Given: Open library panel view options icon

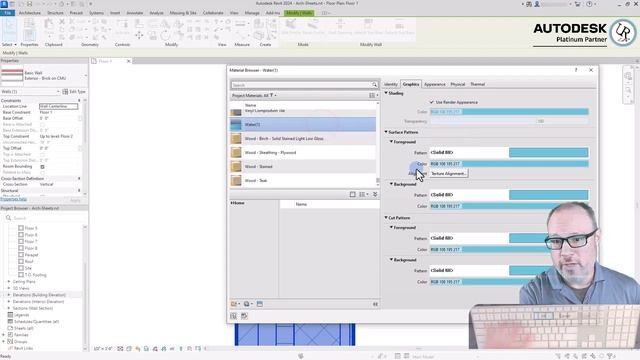Looking at the screenshot, I should [x=363, y=194].
